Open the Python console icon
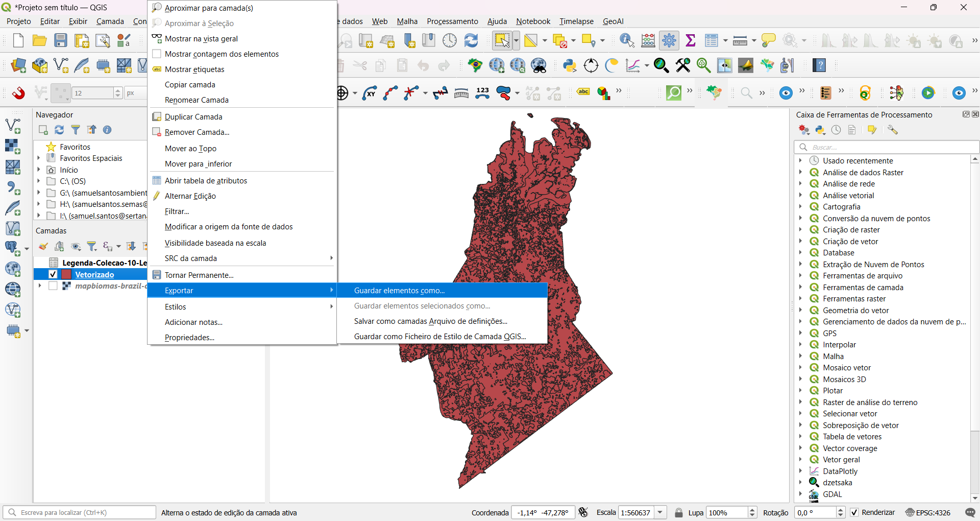Image resolution: width=980 pixels, height=521 pixels. [570, 65]
